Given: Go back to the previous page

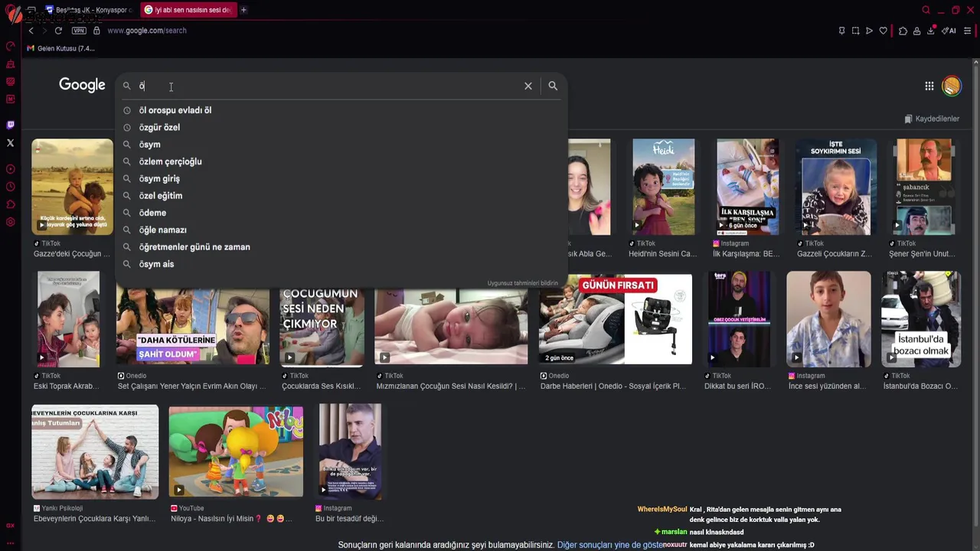Looking at the screenshot, I should 31,31.
